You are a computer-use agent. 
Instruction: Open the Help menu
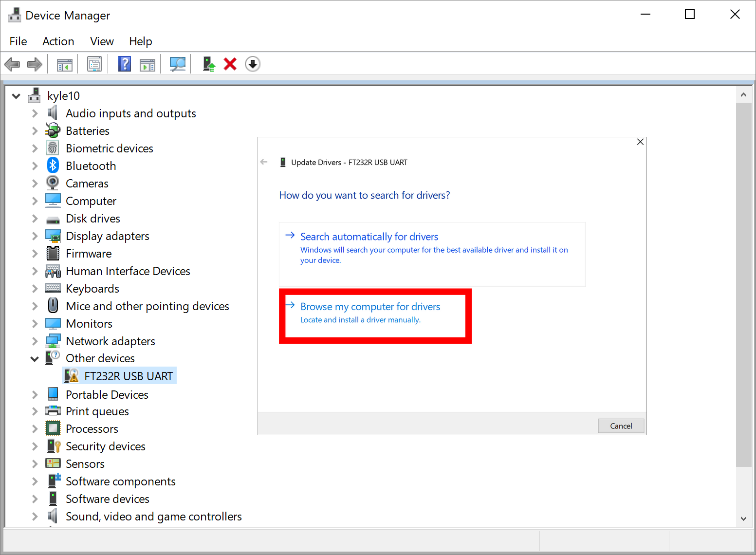(141, 41)
